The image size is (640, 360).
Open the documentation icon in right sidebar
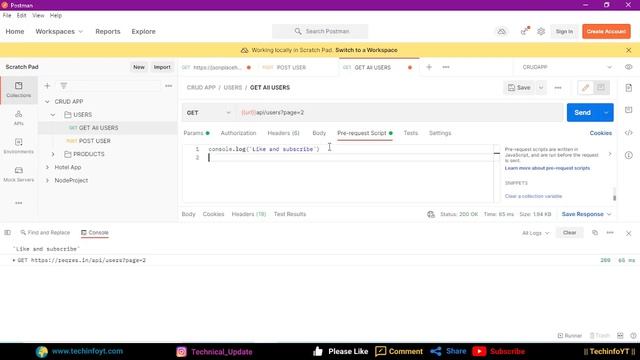click(629, 88)
